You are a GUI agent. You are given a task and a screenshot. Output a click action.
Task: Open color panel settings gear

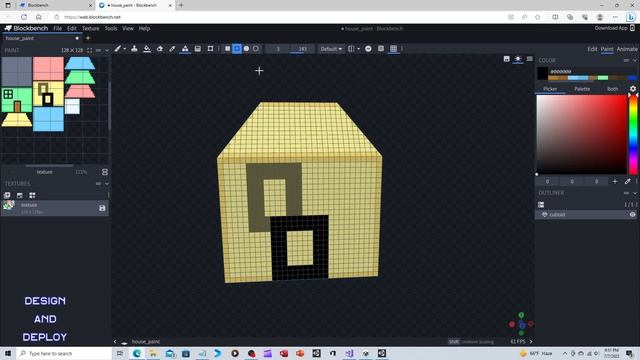point(633,89)
